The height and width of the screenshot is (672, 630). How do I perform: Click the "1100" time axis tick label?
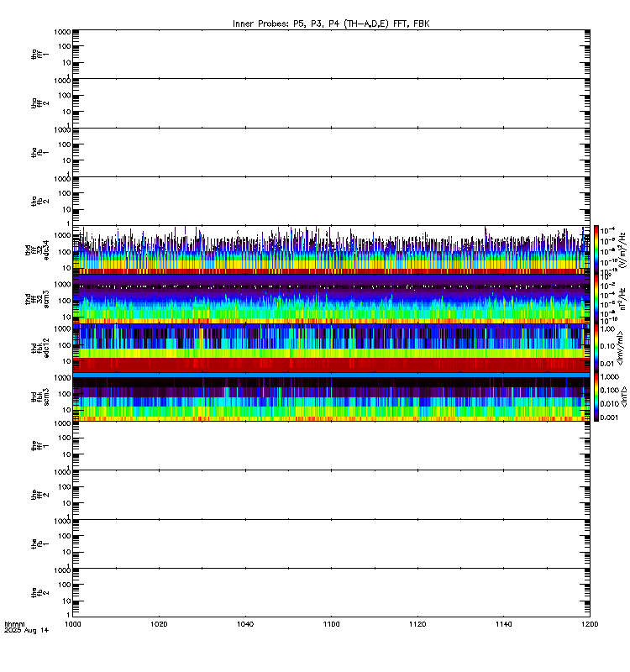331,624
